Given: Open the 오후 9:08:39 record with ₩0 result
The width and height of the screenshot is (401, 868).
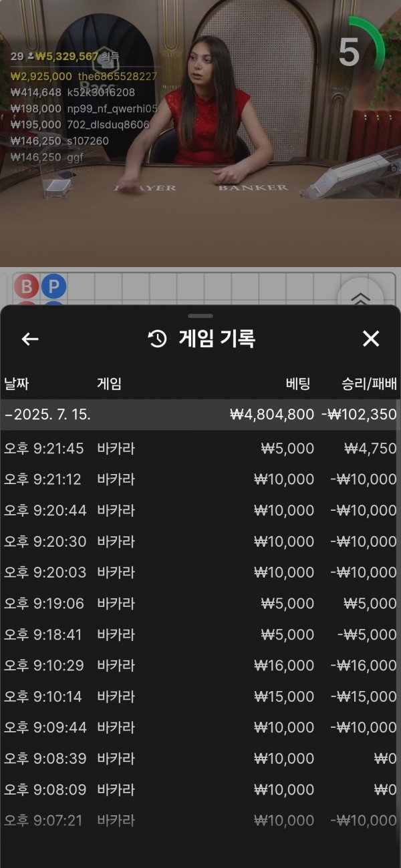Looking at the screenshot, I should point(200,758).
